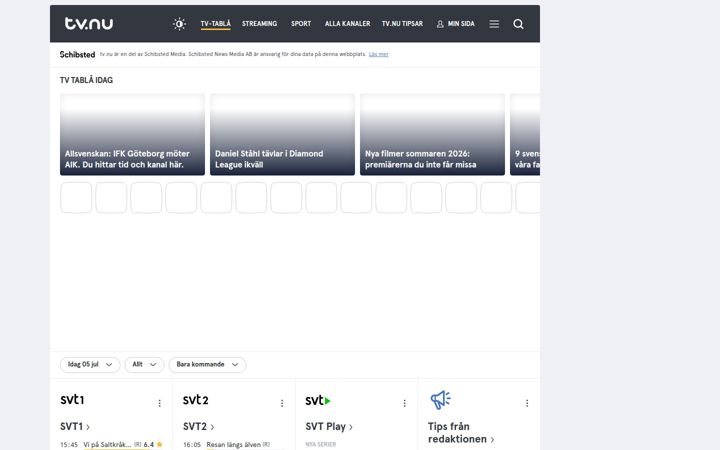Open SVT1 three-dot options menu
This screenshot has width=720, height=450.
pos(159,403)
